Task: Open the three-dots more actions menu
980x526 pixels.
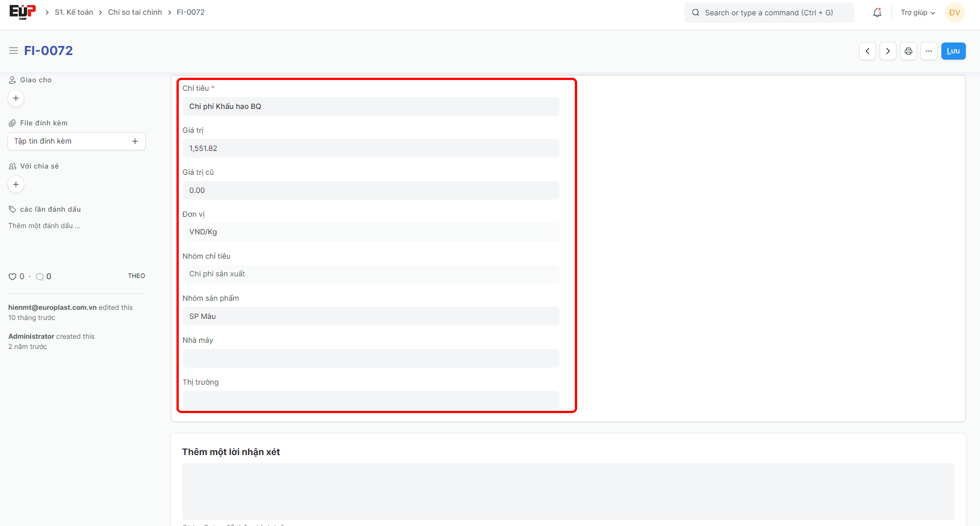Action: 928,51
